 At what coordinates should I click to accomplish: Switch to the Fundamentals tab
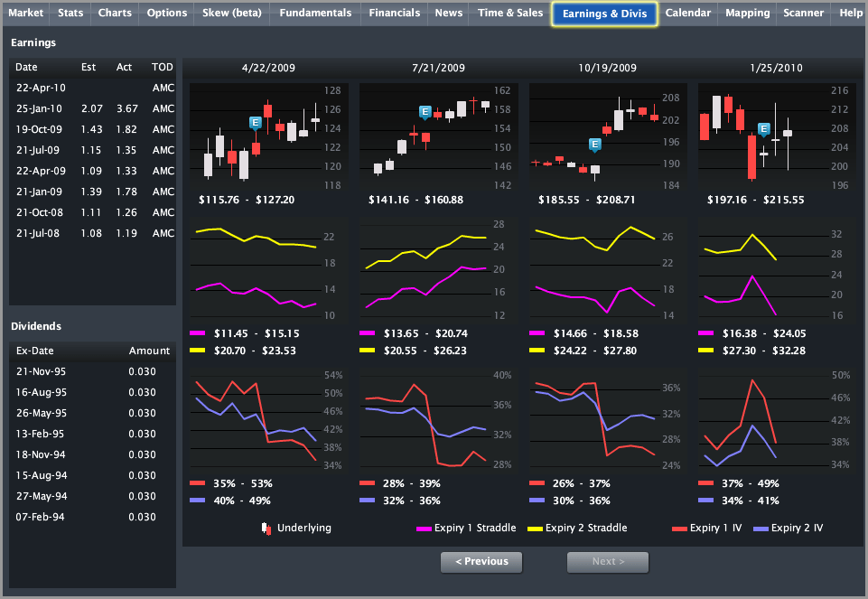coord(315,13)
